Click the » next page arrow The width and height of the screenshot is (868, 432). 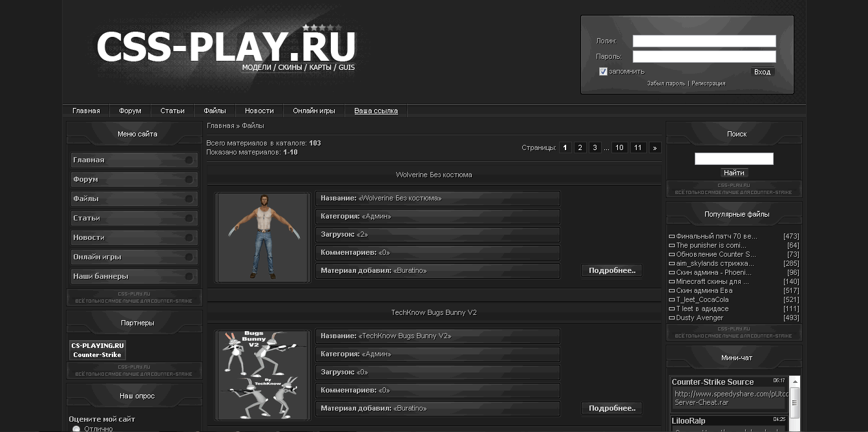(655, 147)
